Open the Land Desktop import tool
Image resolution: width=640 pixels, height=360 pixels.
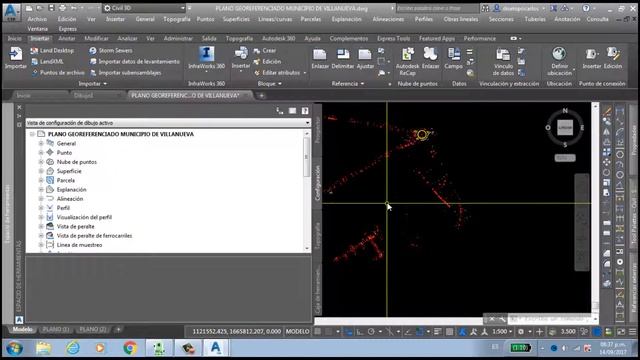point(52,51)
